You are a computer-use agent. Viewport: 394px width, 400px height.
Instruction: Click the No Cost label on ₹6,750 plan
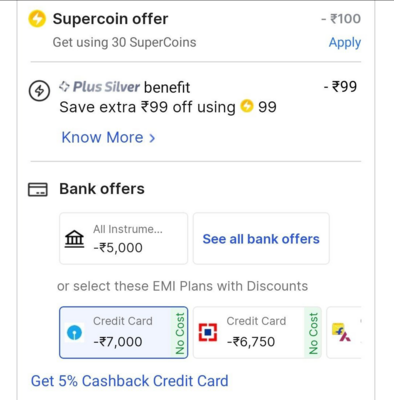[x=313, y=333]
